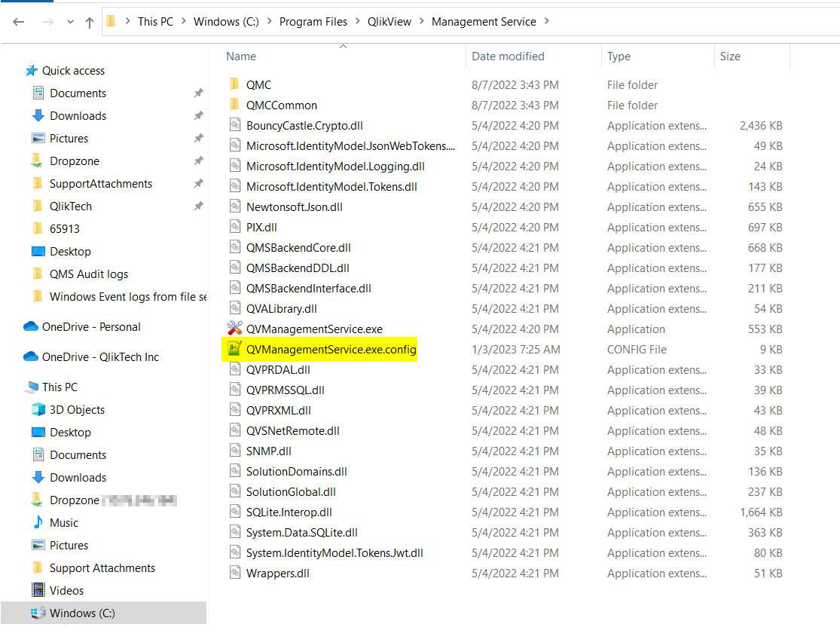Select the QVManagementService.exe.config file icon

(x=234, y=350)
